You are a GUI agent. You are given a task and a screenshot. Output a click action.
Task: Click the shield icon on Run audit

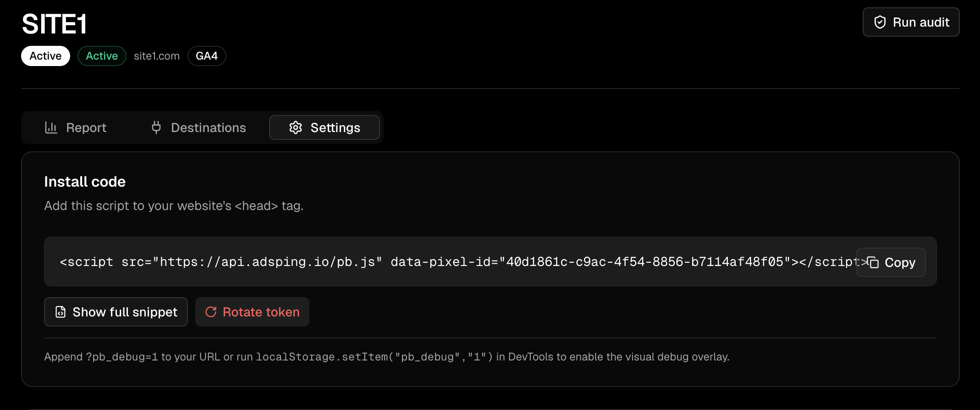coord(880,22)
